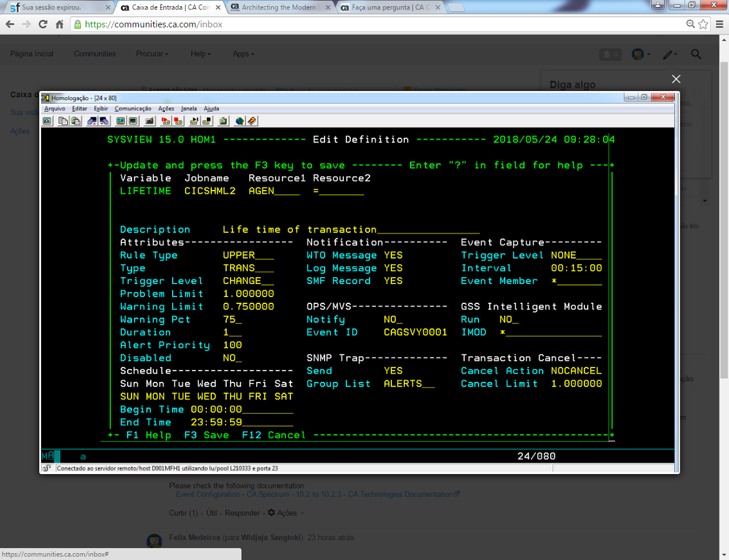Expand the Ações dropdown under the post
The height and width of the screenshot is (560, 729).
283,513
